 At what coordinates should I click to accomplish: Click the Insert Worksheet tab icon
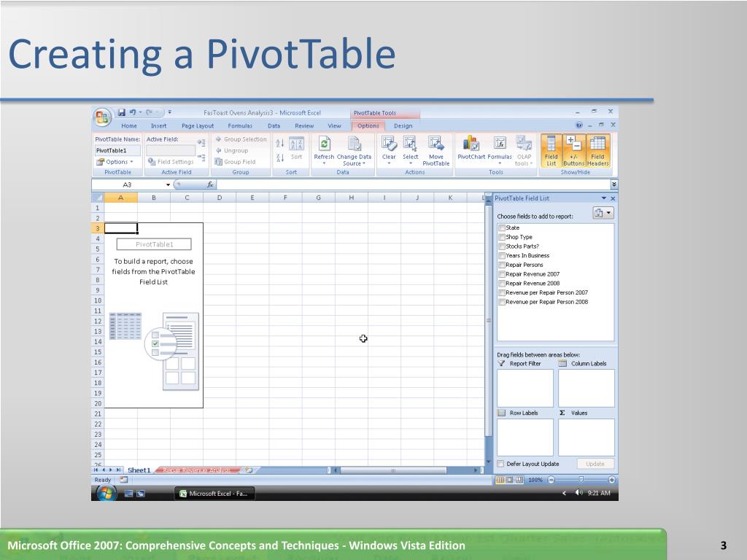pyautogui.click(x=249, y=470)
